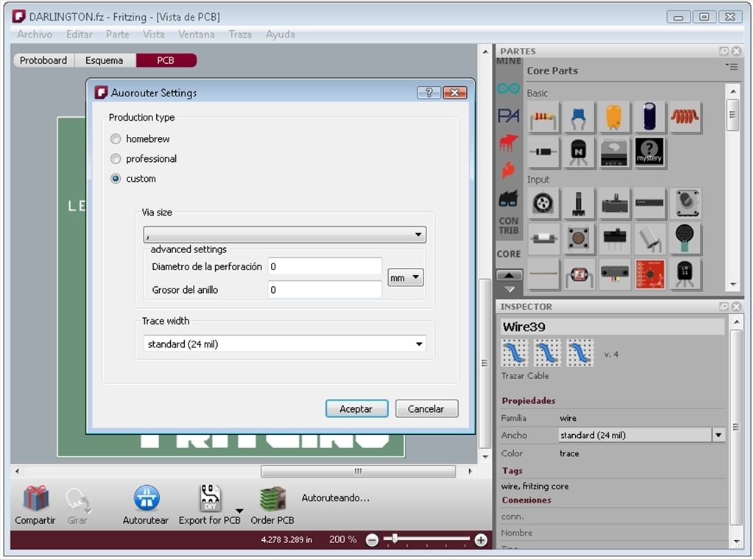The height and width of the screenshot is (560, 754).
Task: Open the Via size dropdown
Action: tap(285, 235)
